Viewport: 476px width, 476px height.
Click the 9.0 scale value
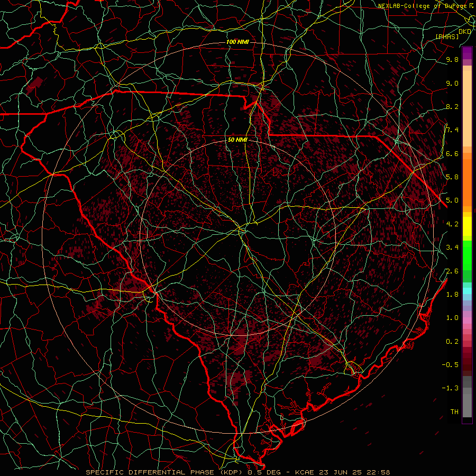tap(452, 83)
